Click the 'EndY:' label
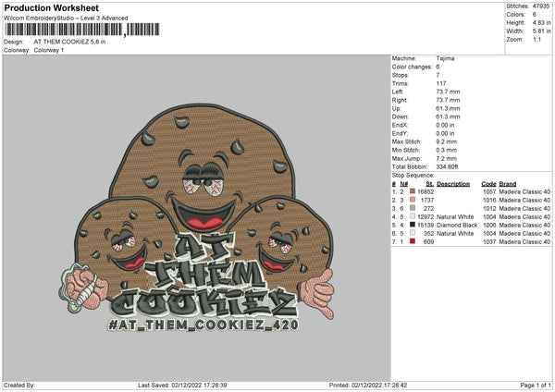The height and width of the screenshot is (392, 555). click(400, 133)
